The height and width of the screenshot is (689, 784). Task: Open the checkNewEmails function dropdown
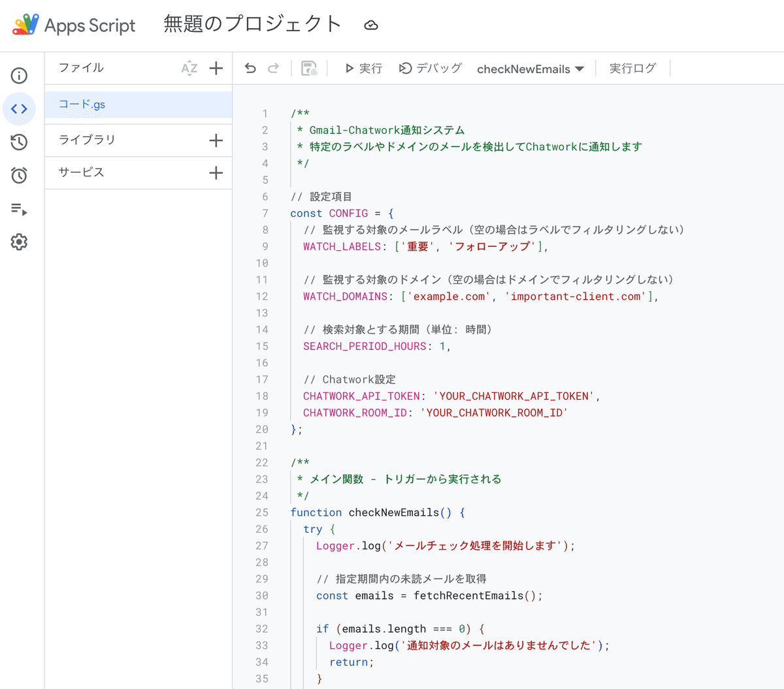pos(531,68)
